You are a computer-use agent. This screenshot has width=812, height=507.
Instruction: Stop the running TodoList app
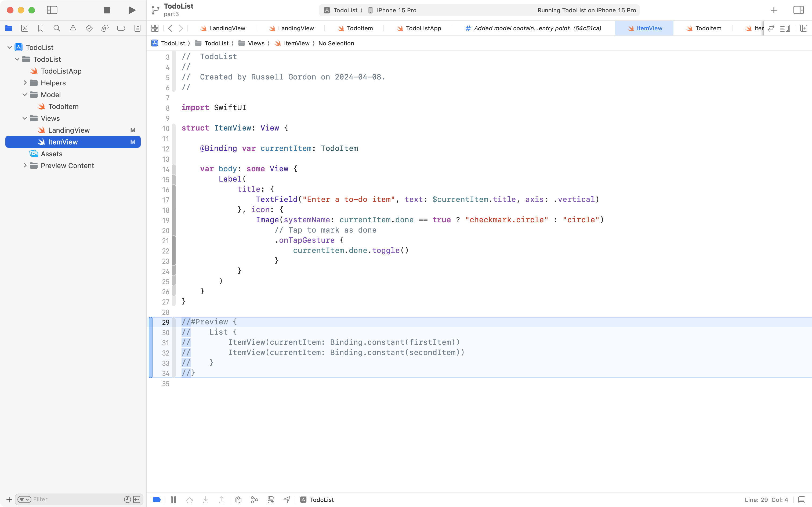pos(107,10)
